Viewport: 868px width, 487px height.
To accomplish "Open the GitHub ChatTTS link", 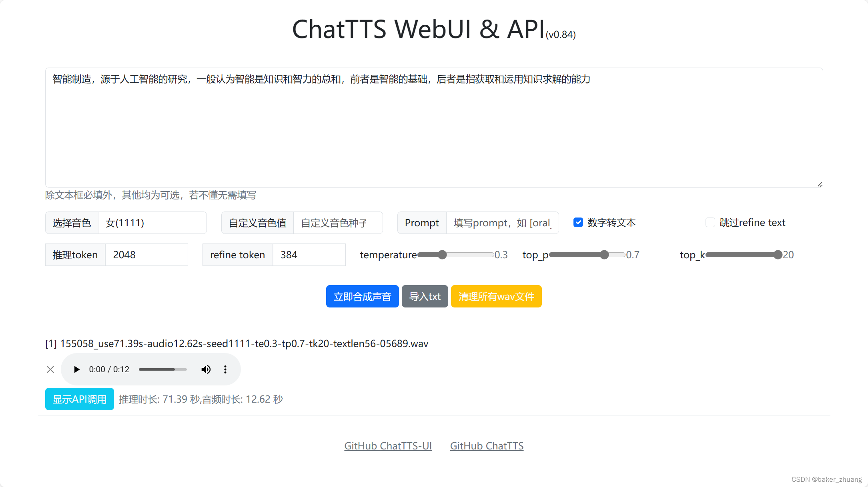I will (x=487, y=445).
